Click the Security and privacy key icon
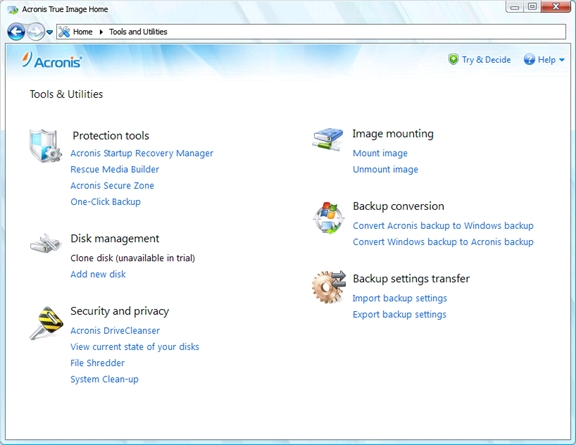Screen dimensions: 576x445 coord(46,323)
